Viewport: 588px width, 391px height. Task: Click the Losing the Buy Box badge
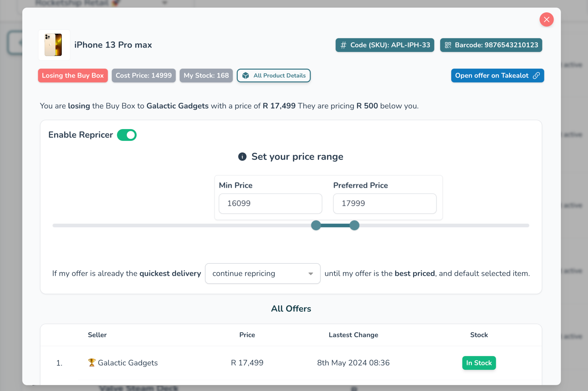73,76
